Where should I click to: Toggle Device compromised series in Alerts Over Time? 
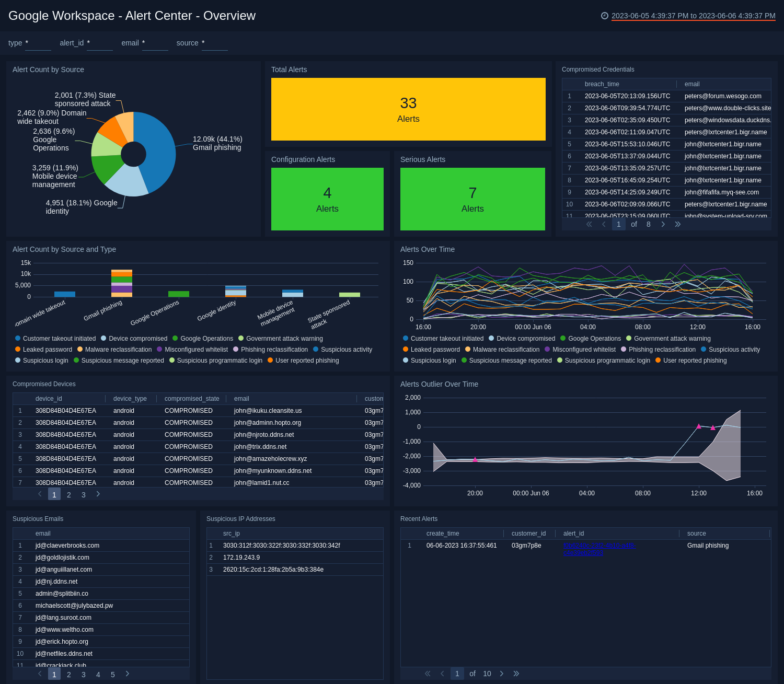tap(525, 338)
